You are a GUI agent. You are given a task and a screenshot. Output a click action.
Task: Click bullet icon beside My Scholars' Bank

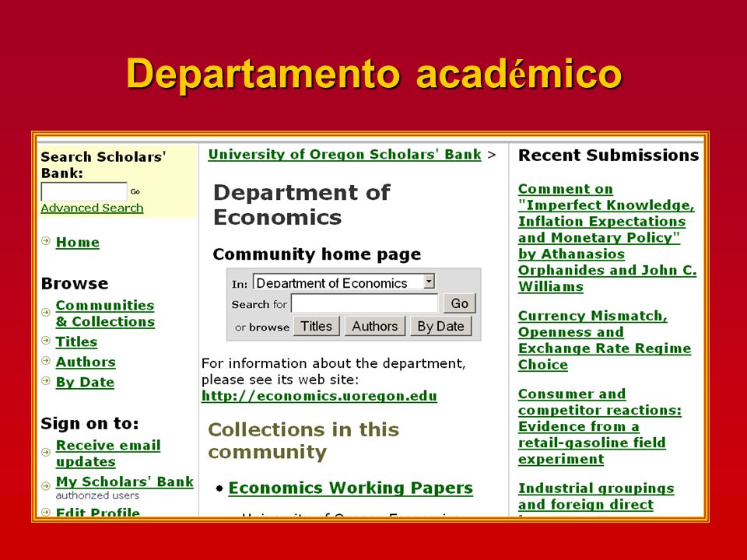tap(46, 485)
